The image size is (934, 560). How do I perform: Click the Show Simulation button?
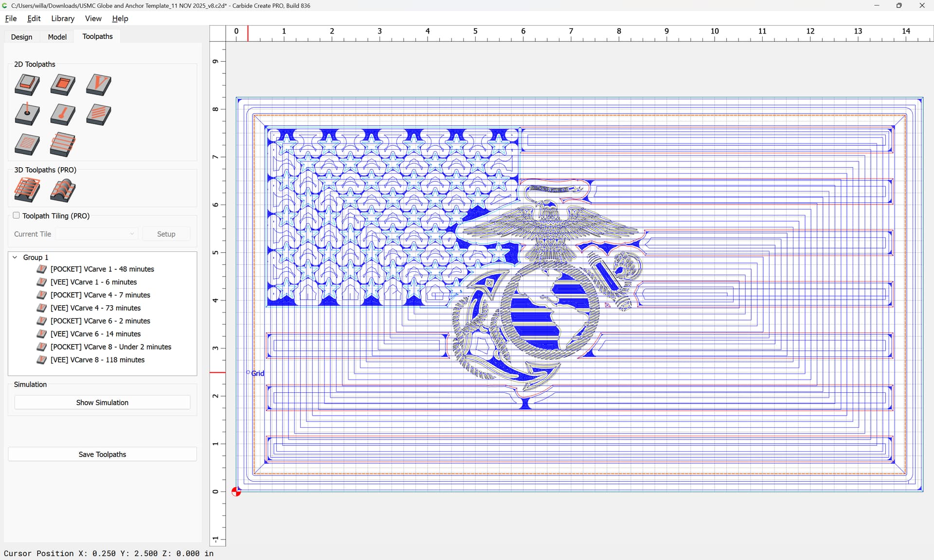(102, 402)
